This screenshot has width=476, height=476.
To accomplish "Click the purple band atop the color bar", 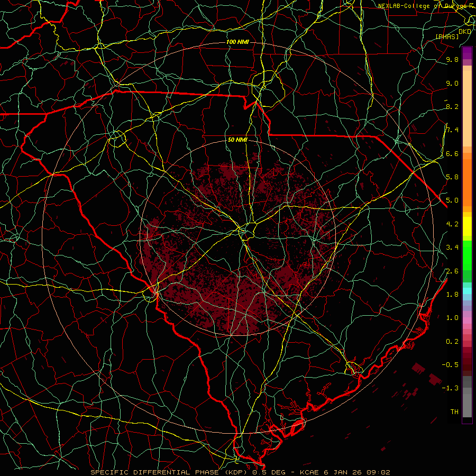I will 467,53.
